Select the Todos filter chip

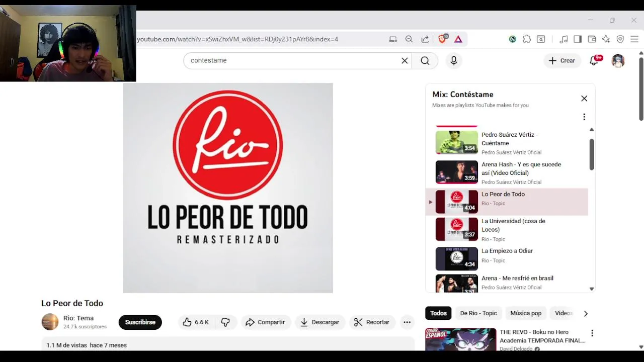pyautogui.click(x=438, y=313)
